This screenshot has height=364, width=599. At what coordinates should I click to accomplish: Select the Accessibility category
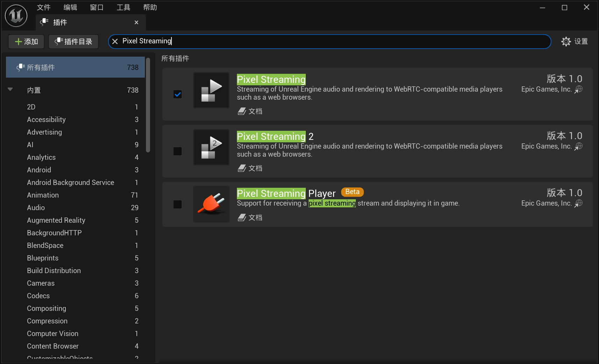[x=76, y=120]
